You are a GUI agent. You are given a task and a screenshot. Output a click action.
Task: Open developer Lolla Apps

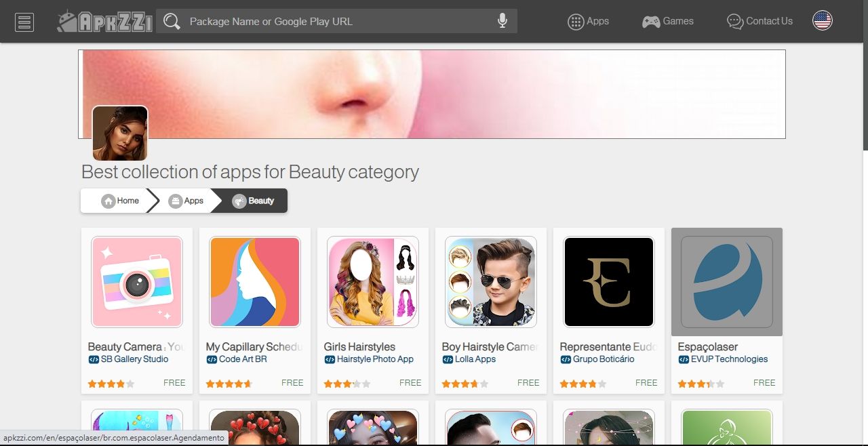469,359
